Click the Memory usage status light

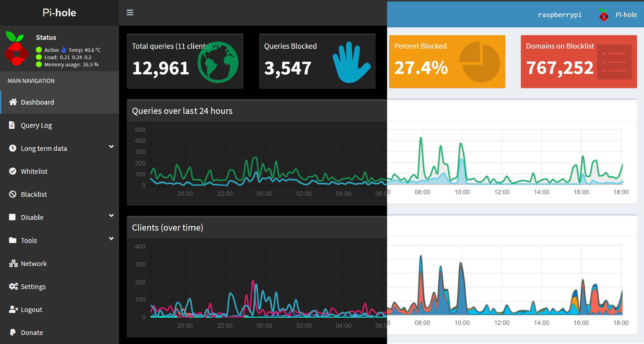[39, 65]
